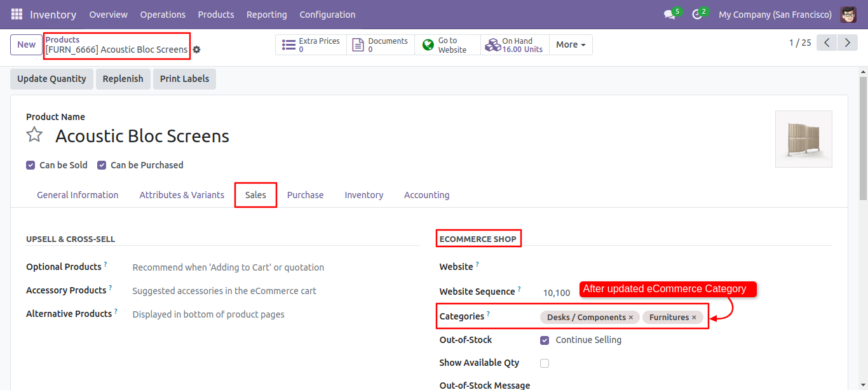The image size is (868, 390).
Task: Toggle Can be Purchased checkbox
Action: click(x=102, y=165)
